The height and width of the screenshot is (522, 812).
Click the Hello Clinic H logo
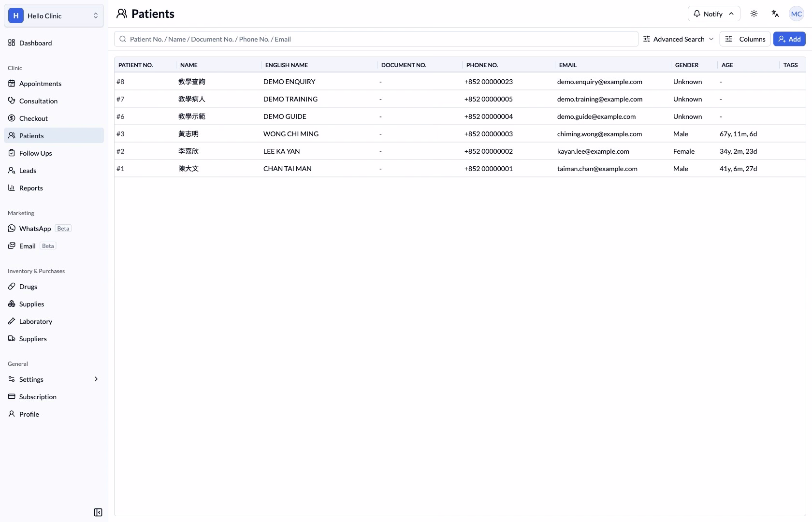[x=16, y=15]
